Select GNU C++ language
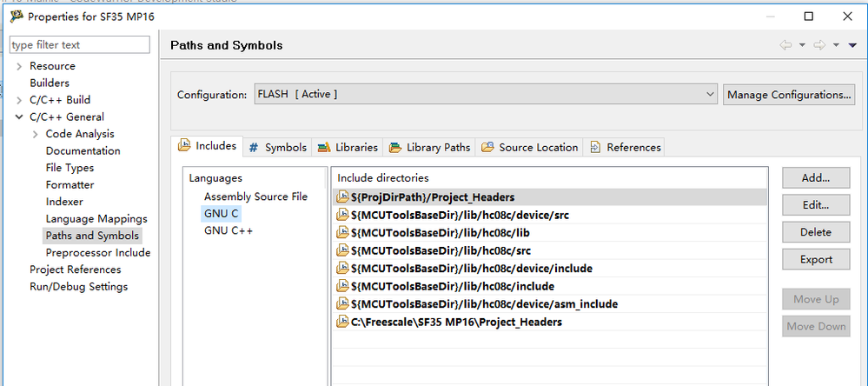 coord(228,230)
